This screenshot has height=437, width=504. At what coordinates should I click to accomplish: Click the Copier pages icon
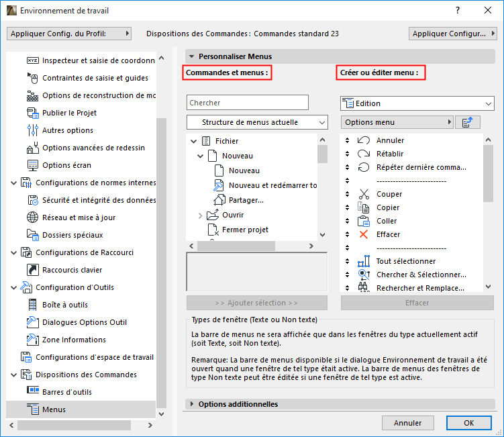click(x=364, y=207)
